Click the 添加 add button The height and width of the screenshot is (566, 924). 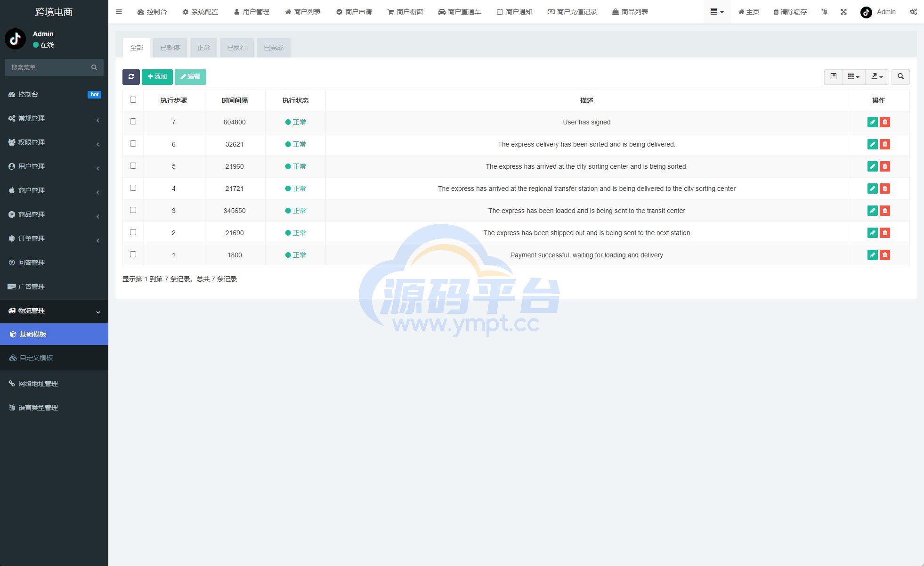pyautogui.click(x=157, y=77)
